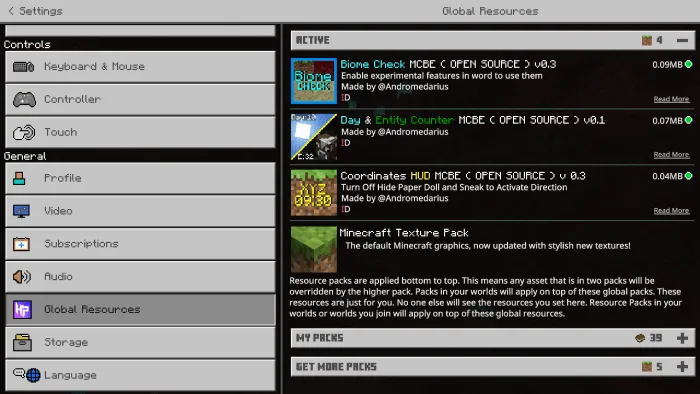The height and width of the screenshot is (394, 700).
Task: Select the Coordinates HUD pack thumbnail
Action: tap(314, 193)
